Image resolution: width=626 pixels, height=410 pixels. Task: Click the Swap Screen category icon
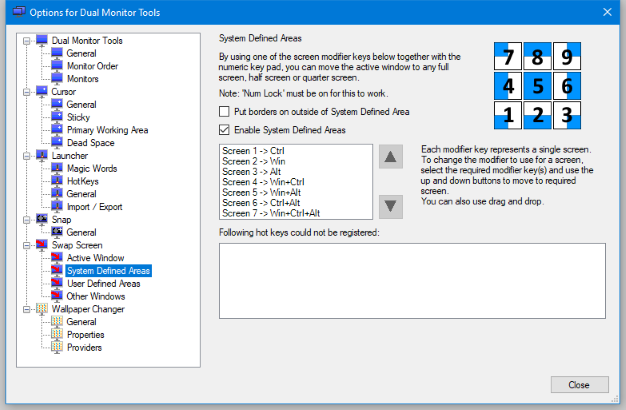pos(42,245)
